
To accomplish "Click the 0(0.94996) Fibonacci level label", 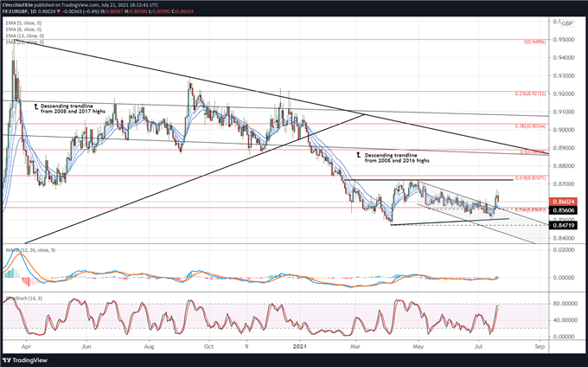I will (x=534, y=42).
